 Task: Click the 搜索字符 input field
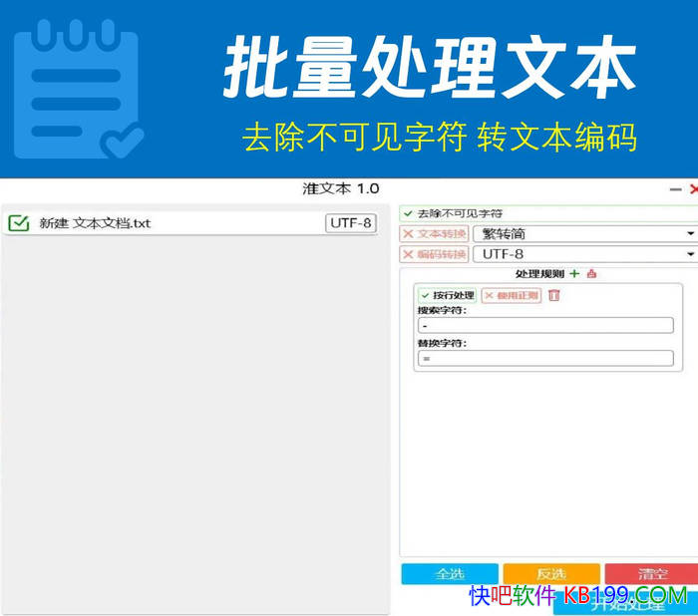pyautogui.click(x=544, y=325)
